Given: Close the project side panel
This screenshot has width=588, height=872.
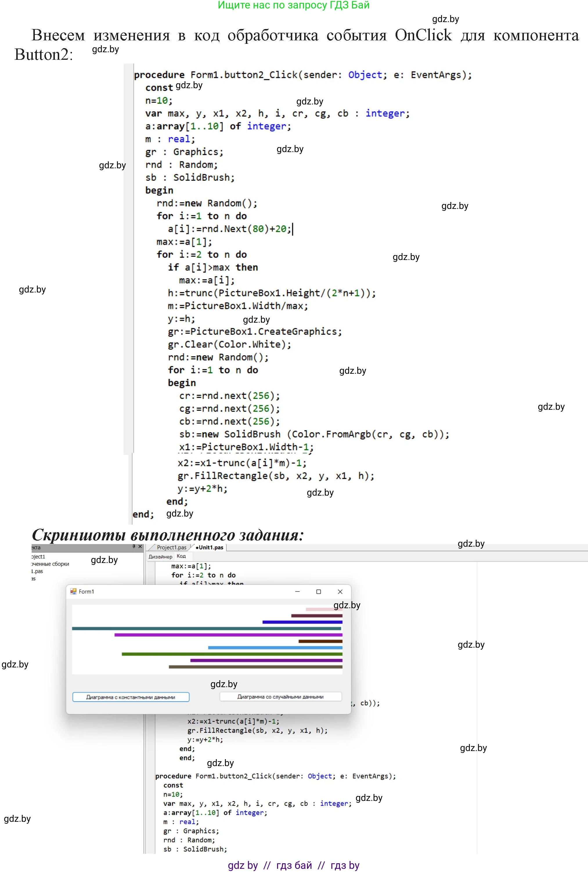Looking at the screenshot, I should [x=140, y=547].
